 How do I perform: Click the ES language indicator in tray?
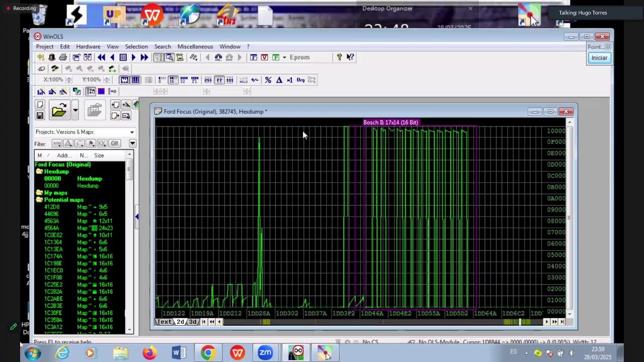pos(513,351)
